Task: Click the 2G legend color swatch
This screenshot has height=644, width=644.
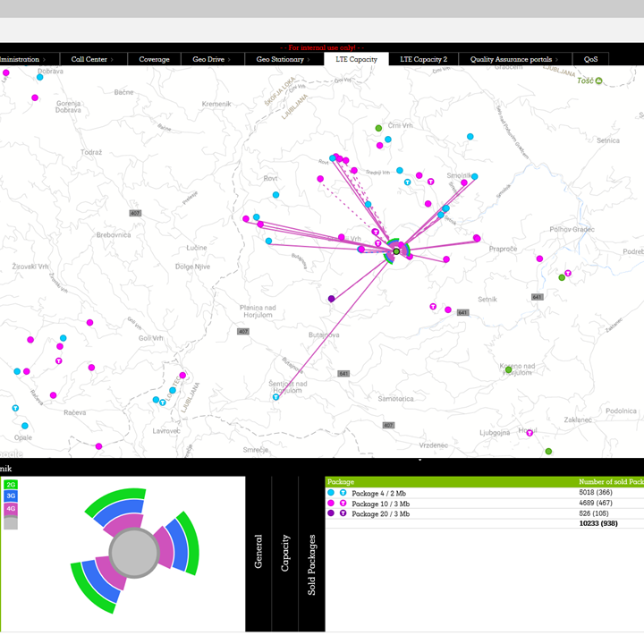Action: [11, 485]
